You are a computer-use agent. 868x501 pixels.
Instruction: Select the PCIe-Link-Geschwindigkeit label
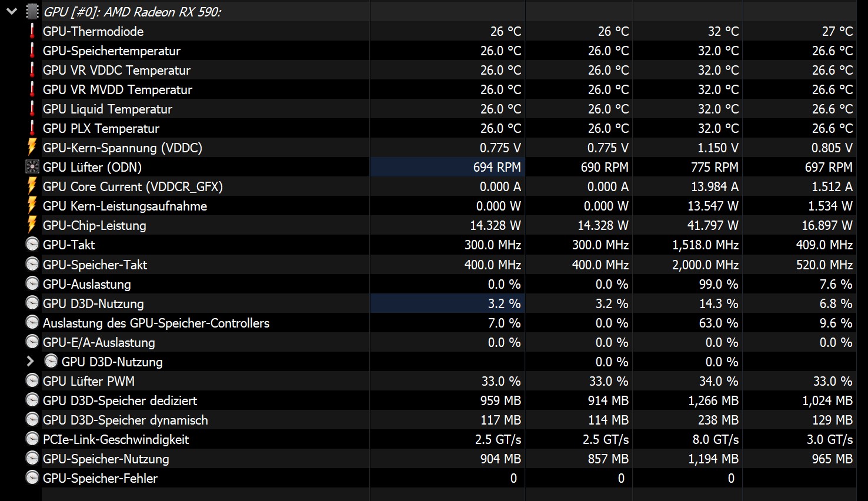[116, 439]
